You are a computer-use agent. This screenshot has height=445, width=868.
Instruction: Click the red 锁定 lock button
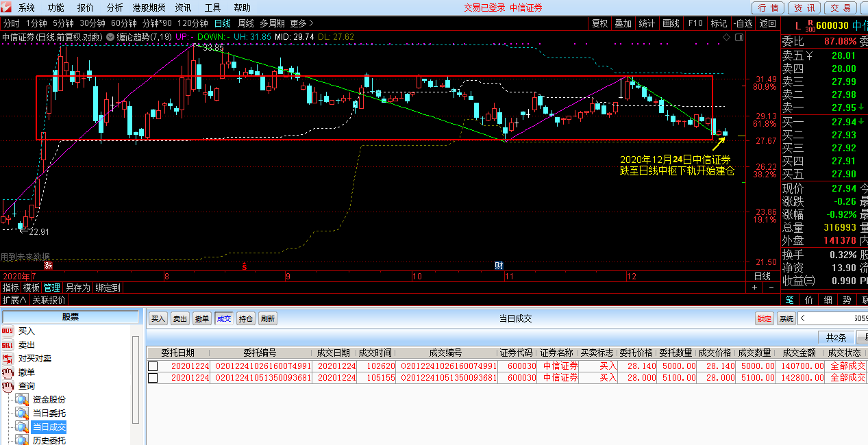pos(765,318)
